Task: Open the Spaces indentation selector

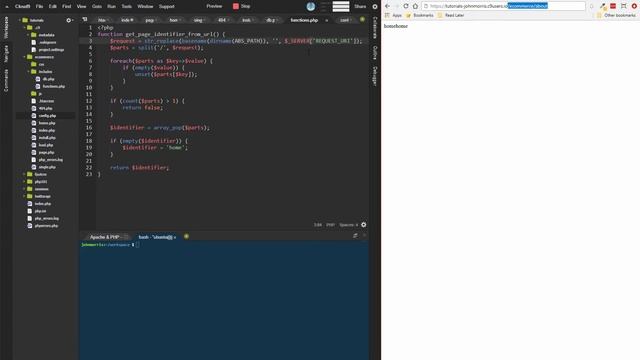Action: 349,225
